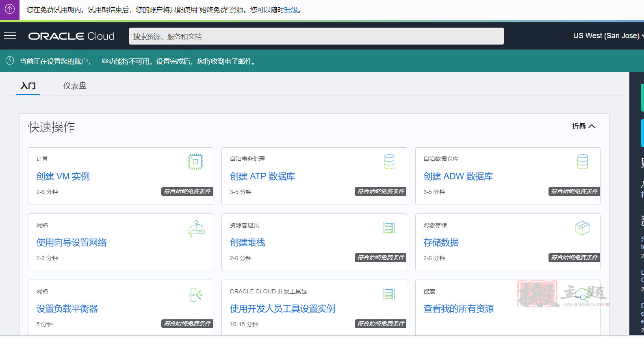The image size is (644, 338).
Task: Click the ORACLE CLOUD 开发工具包 label
Action: click(x=268, y=291)
